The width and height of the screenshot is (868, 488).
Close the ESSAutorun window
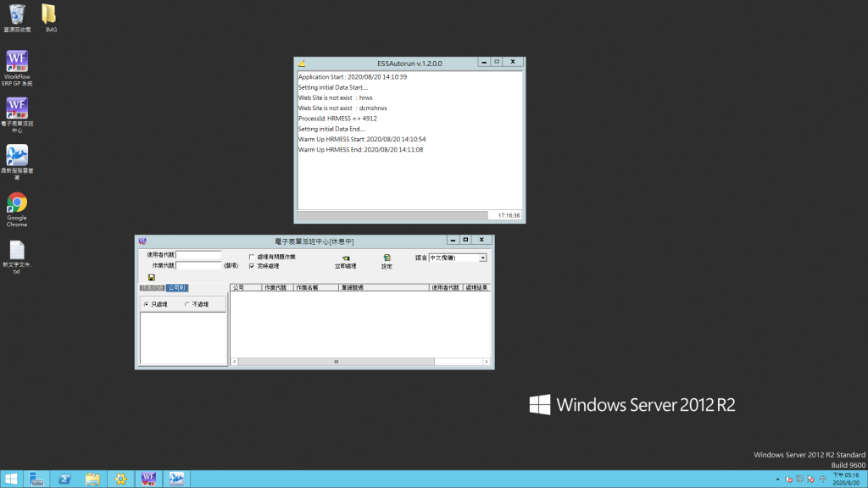tap(513, 62)
